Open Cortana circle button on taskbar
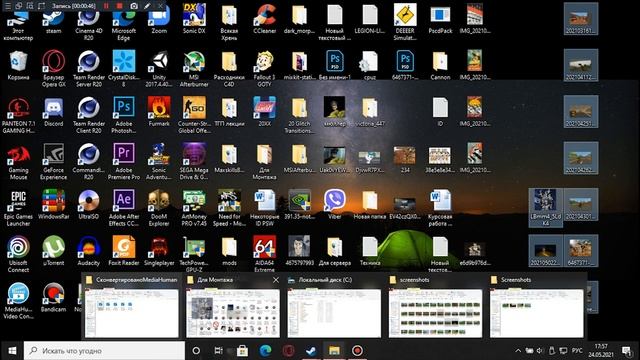Image resolution: width=640 pixels, height=360 pixels. click(196, 351)
